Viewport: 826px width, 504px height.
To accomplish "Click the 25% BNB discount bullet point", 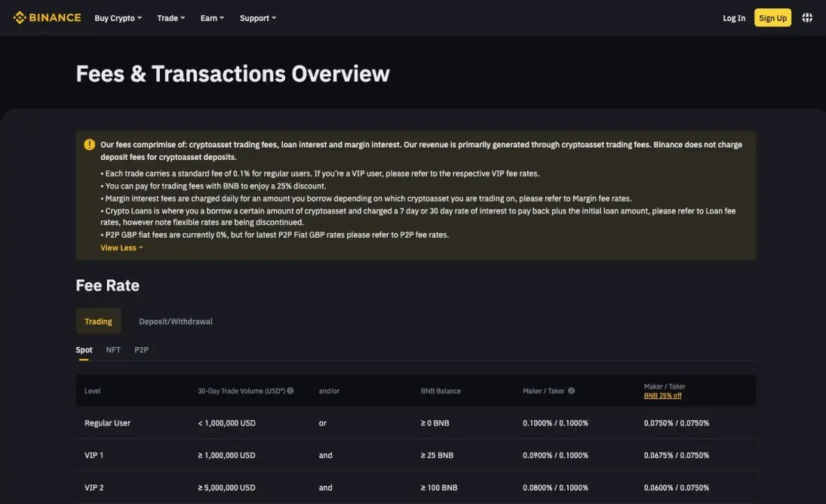I will pyautogui.click(x=213, y=186).
